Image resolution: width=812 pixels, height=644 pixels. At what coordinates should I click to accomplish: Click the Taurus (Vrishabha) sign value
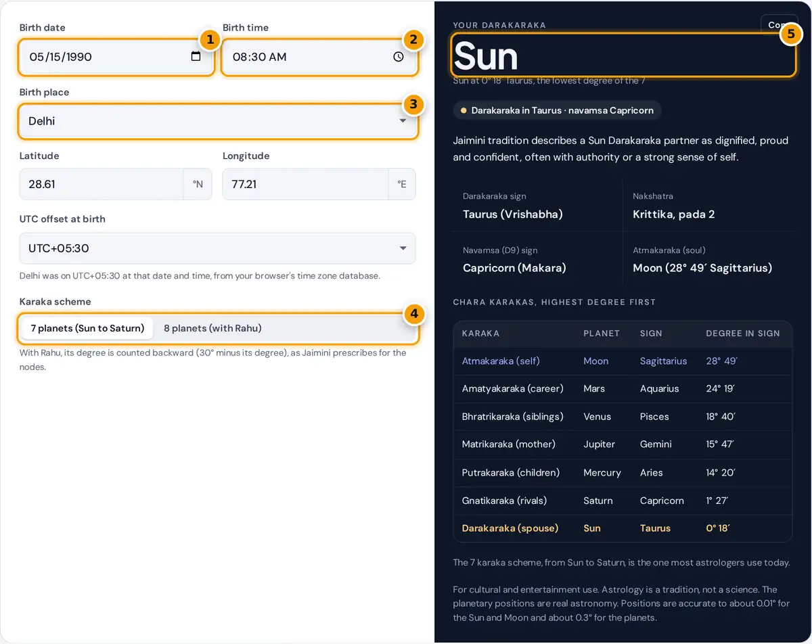point(513,214)
